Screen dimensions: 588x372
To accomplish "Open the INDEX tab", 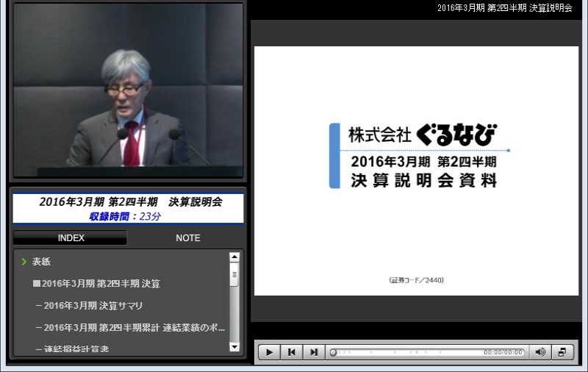I will [x=71, y=238].
